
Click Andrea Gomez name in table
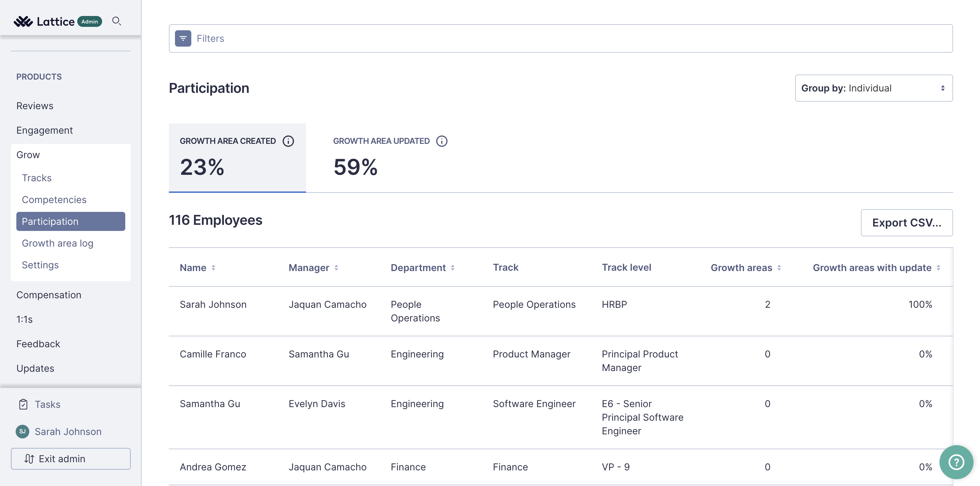[213, 467]
